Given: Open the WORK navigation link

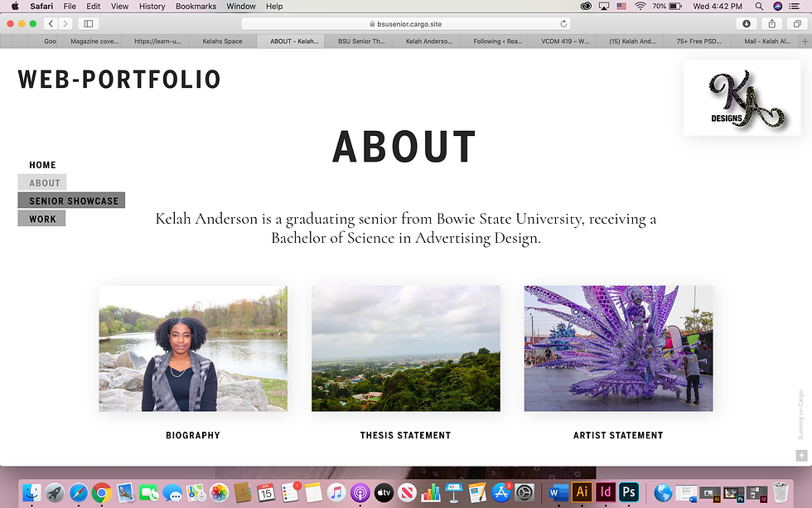Looking at the screenshot, I should pyautogui.click(x=42, y=219).
